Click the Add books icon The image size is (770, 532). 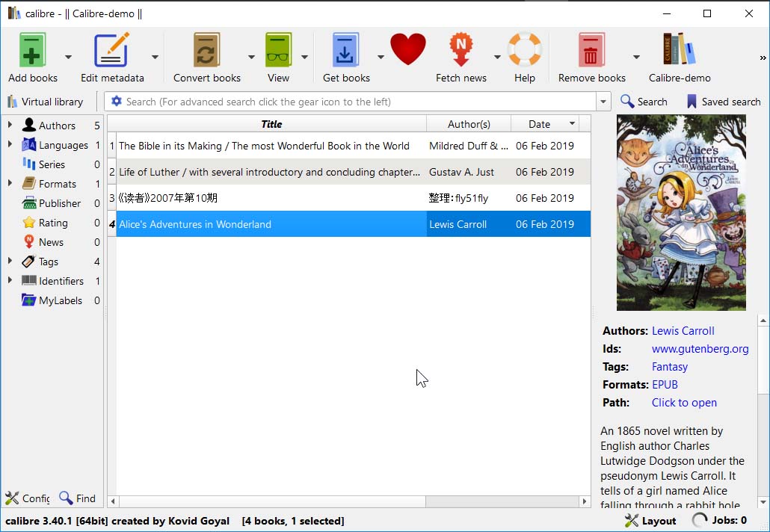pyautogui.click(x=32, y=49)
